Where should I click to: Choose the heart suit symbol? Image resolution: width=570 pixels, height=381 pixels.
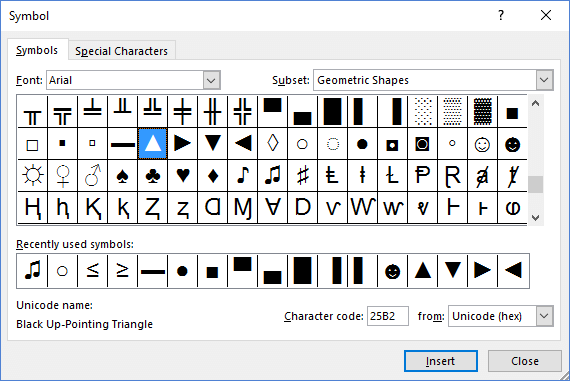182,176
